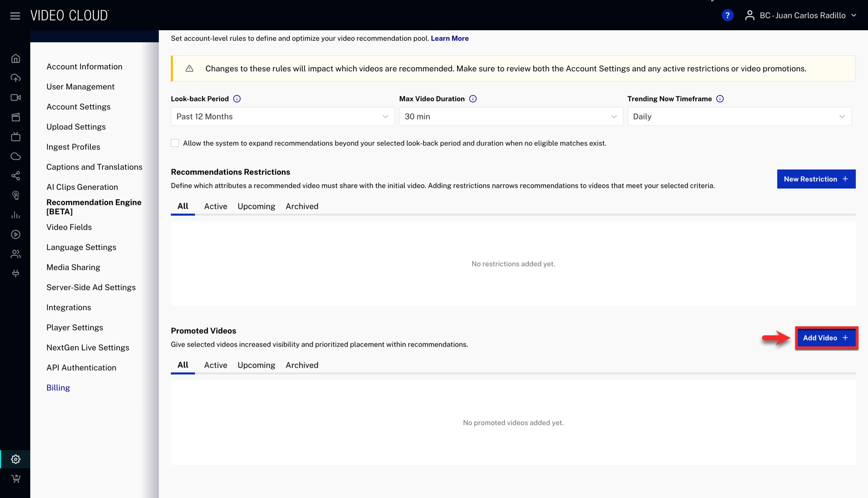Image resolution: width=868 pixels, height=498 pixels.
Task: Open Upload module cloud-arrow icon
Action: pyautogui.click(x=16, y=78)
